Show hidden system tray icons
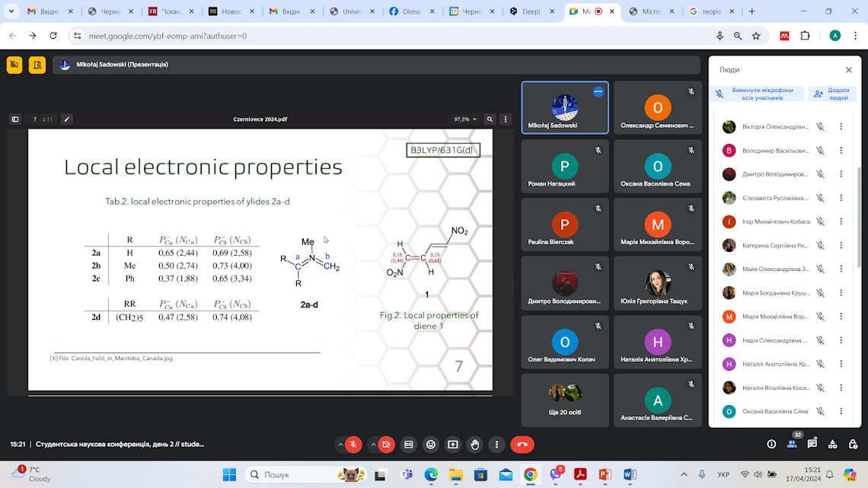The image size is (868, 488). (684, 475)
